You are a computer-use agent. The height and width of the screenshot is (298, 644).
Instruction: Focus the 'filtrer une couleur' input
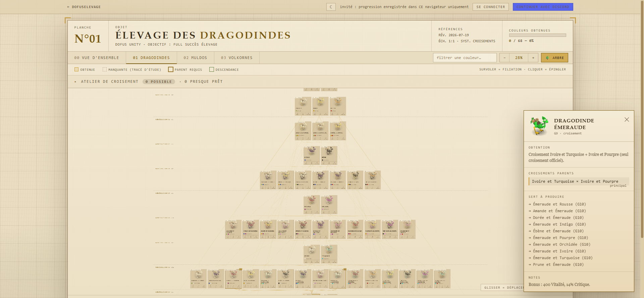(x=465, y=58)
